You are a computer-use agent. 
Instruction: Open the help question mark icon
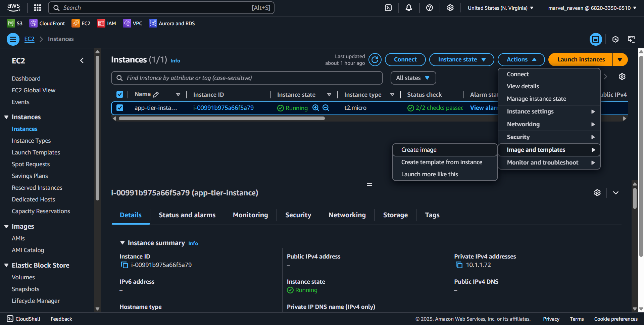[430, 8]
